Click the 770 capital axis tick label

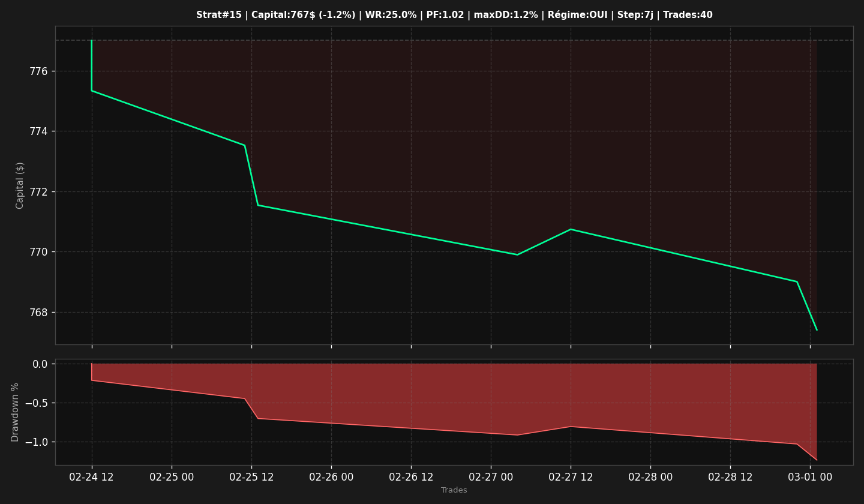[38, 252]
